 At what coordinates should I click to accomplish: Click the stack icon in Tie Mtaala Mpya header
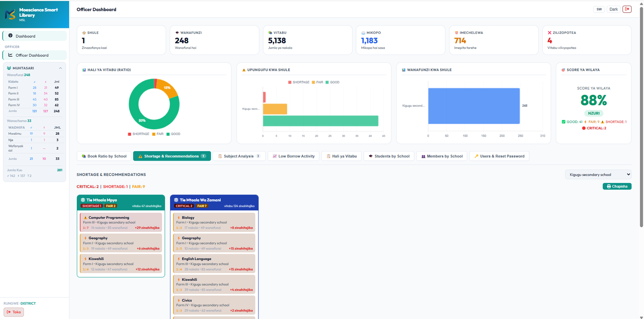83,200
